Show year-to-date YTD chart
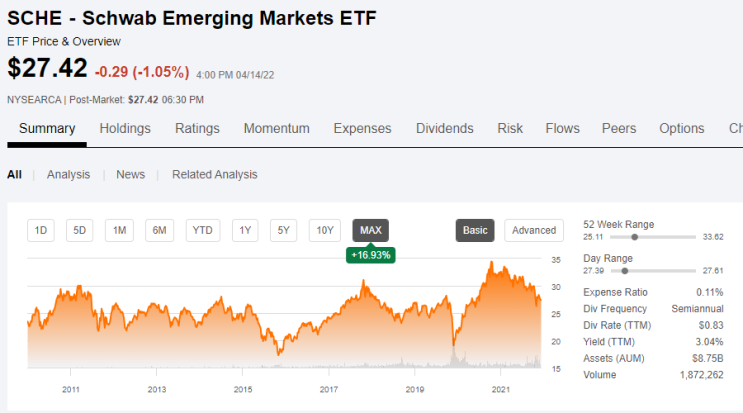 point(203,230)
